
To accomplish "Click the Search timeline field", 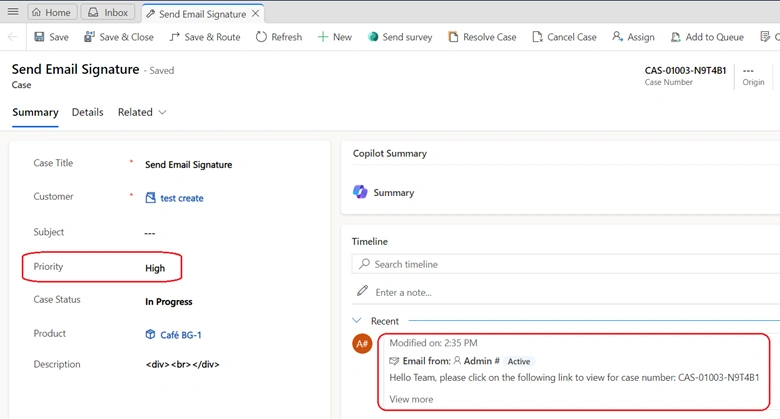I will tap(566, 264).
